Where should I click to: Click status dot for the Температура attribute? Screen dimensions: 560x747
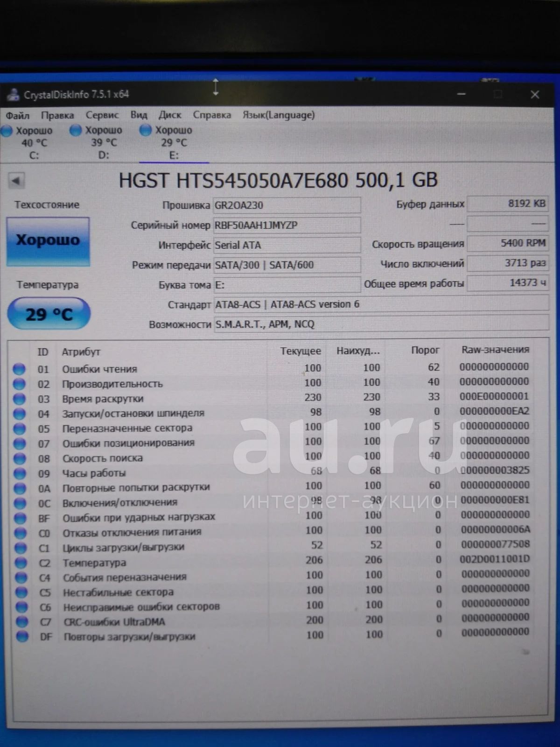[x=21, y=563]
